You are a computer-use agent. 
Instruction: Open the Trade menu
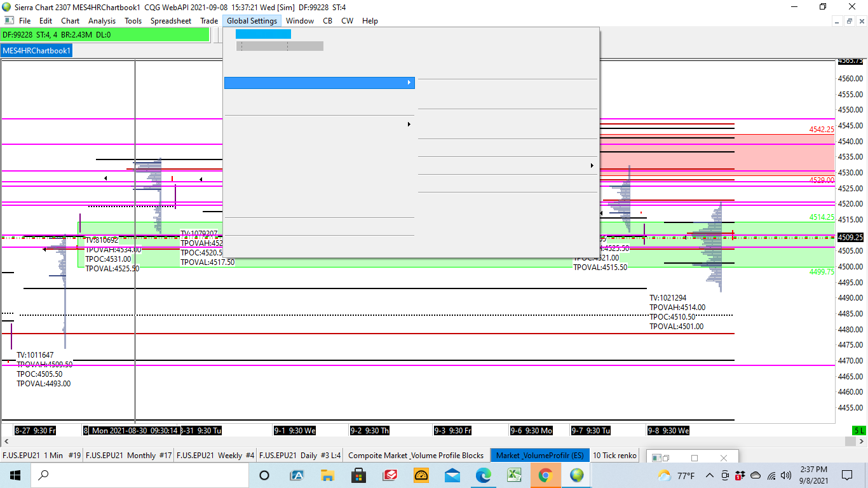pos(209,21)
